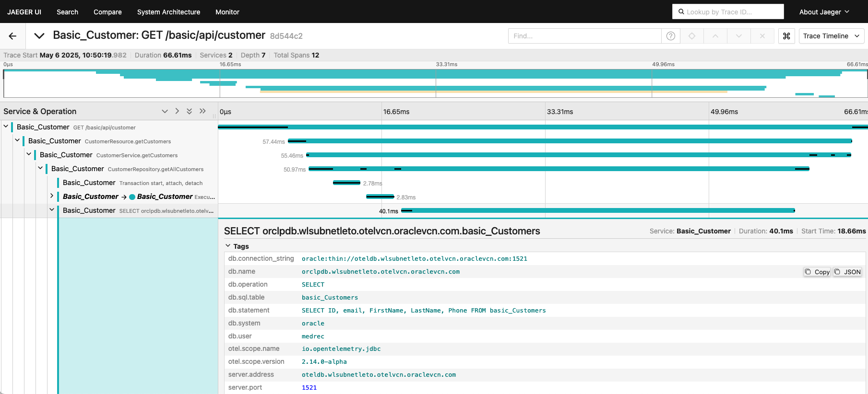Viewport: 868px width, 394px height.
Task: Collapse the Tags section
Action: [x=228, y=246]
